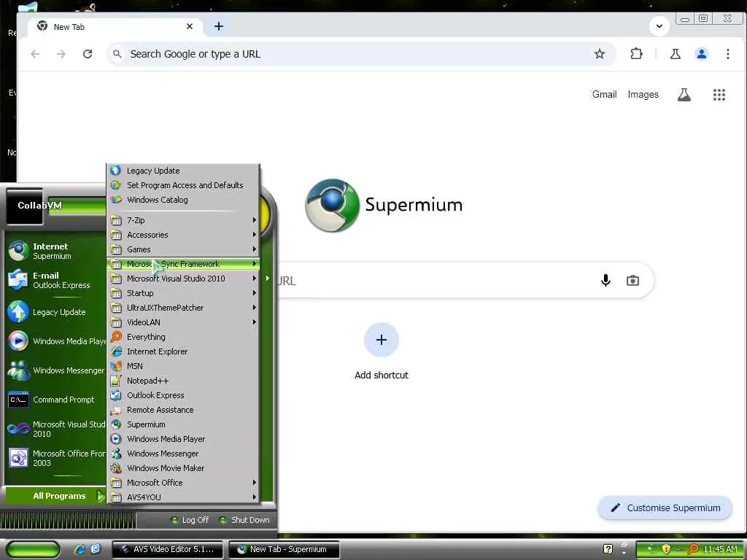Switch to New Tab - Supermium taskbar button
Viewport: 747px width, 560px height.
[285, 549]
